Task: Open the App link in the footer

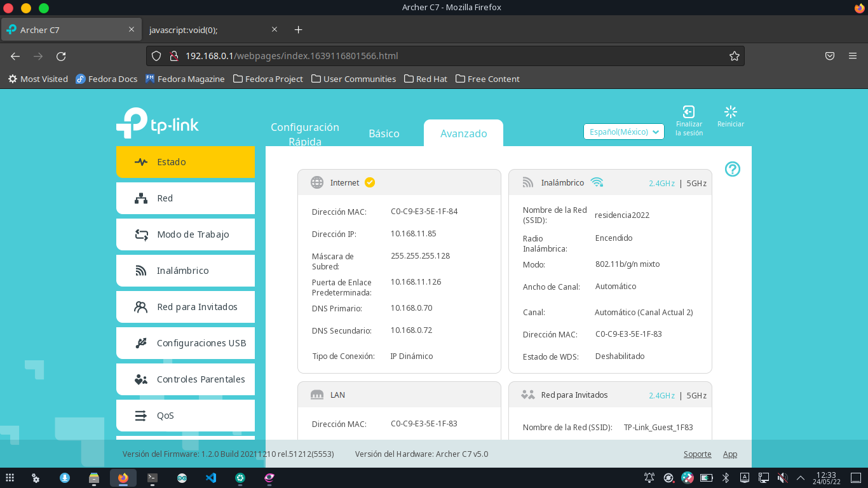Action: 730,454
